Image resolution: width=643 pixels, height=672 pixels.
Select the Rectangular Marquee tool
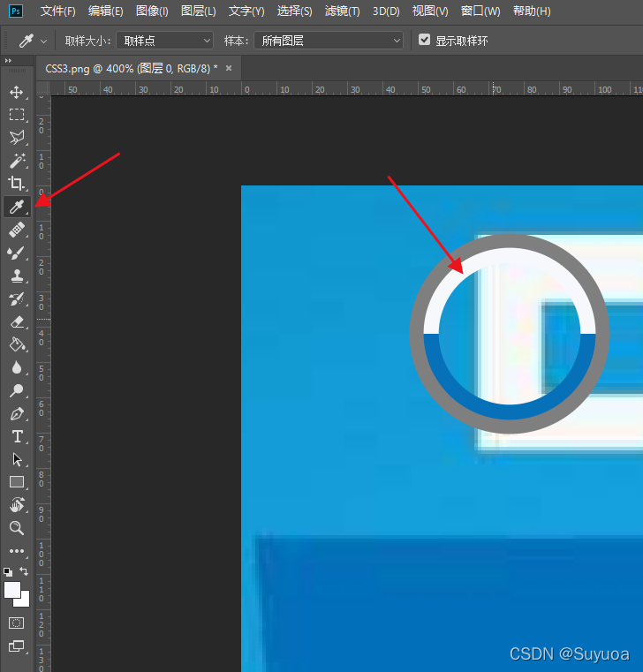coord(17,115)
